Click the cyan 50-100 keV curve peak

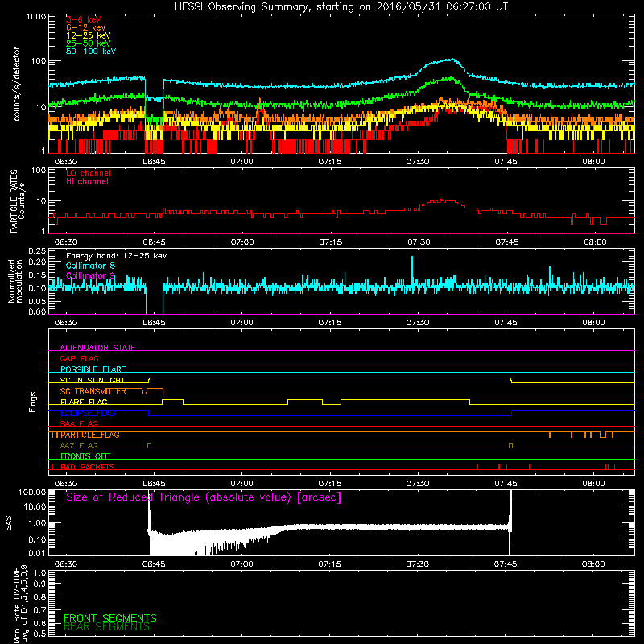(452, 60)
